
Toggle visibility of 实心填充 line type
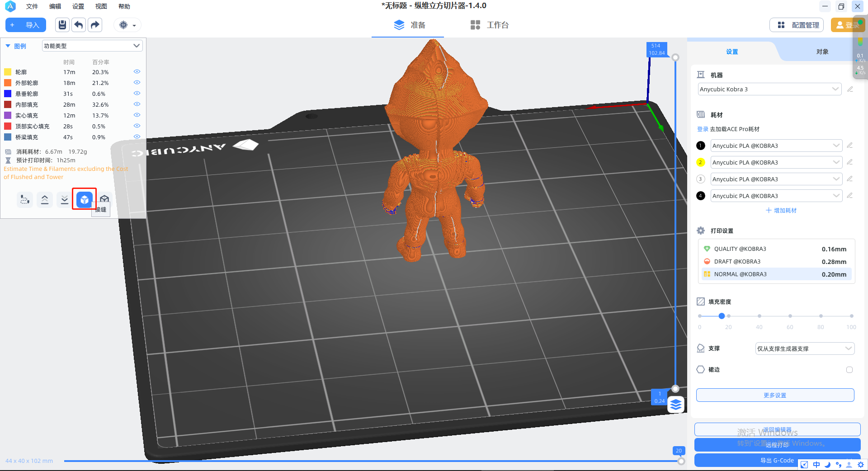pos(137,115)
